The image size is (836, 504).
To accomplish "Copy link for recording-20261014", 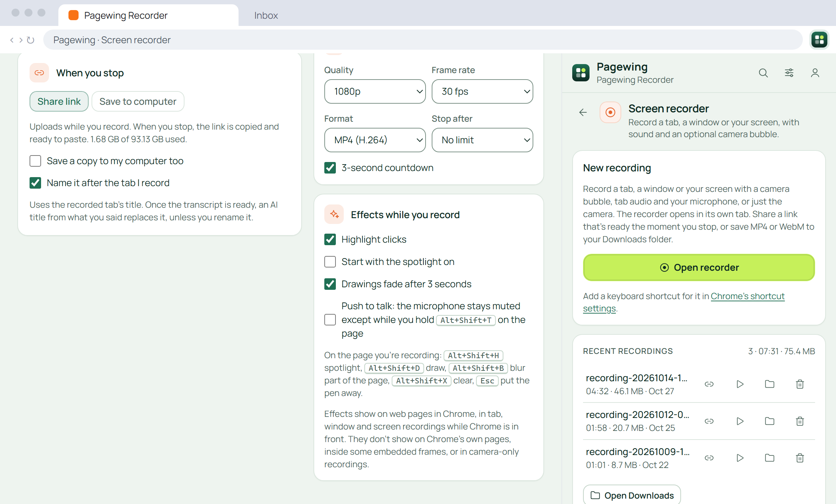I will click(709, 384).
